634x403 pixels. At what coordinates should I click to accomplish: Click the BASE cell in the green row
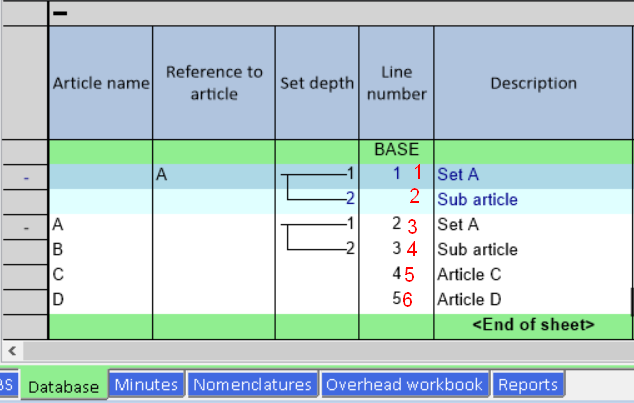(x=396, y=150)
